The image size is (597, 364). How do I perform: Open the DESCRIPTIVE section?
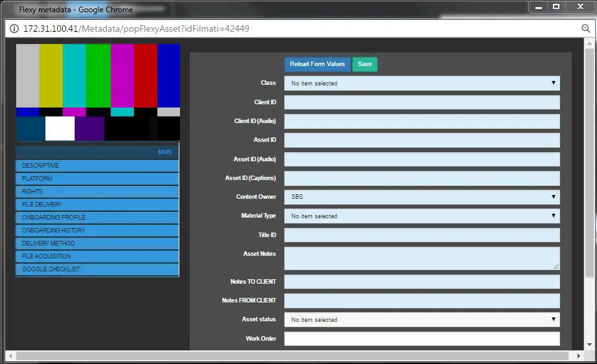tap(97, 166)
